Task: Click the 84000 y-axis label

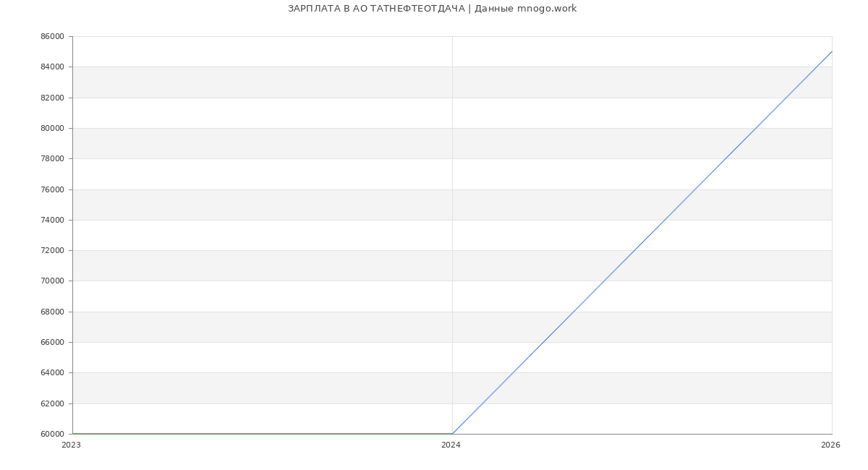Action: coord(54,67)
